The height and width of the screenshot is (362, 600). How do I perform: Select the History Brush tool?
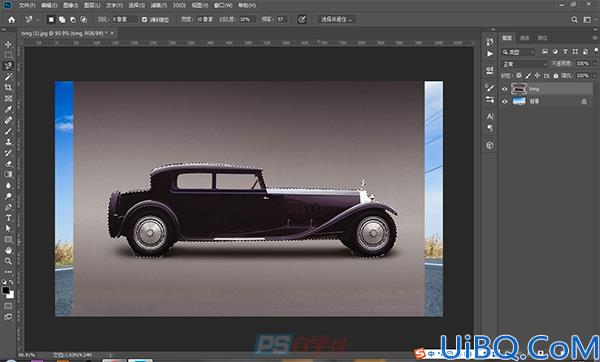point(8,153)
